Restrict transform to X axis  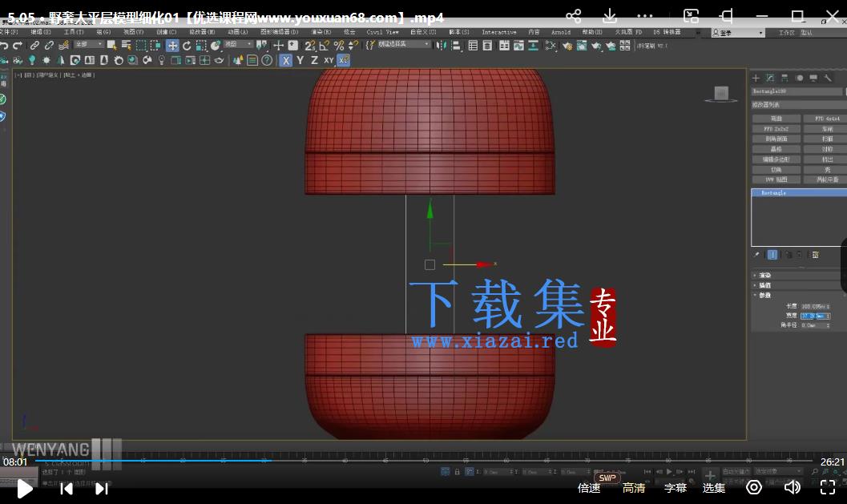286,61
